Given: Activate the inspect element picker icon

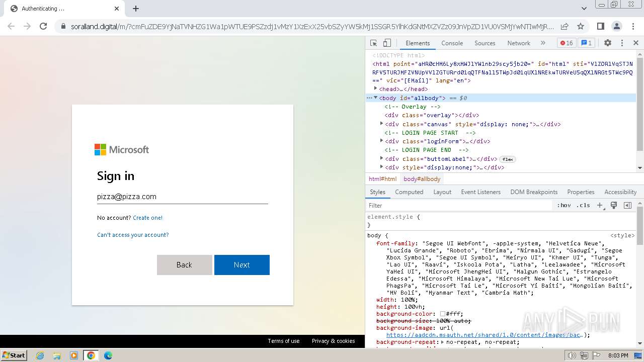Looking at the screenshot, I should point(373,43).
